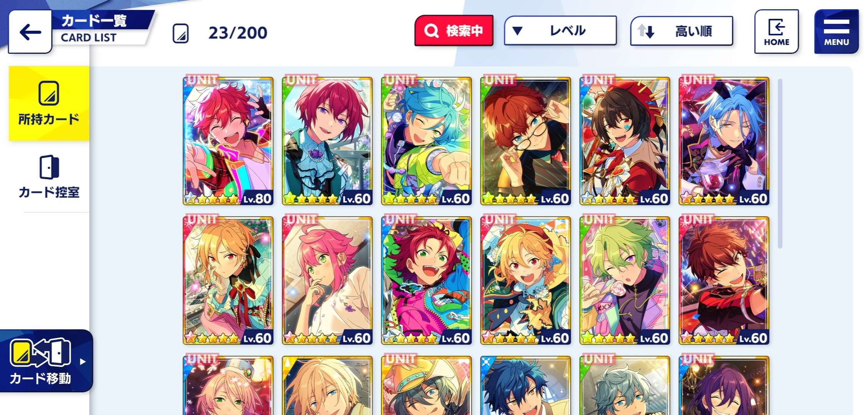Toggle the 高い順 sort order button
Viewport: 868px width, 415px height.
coord(682,31)
